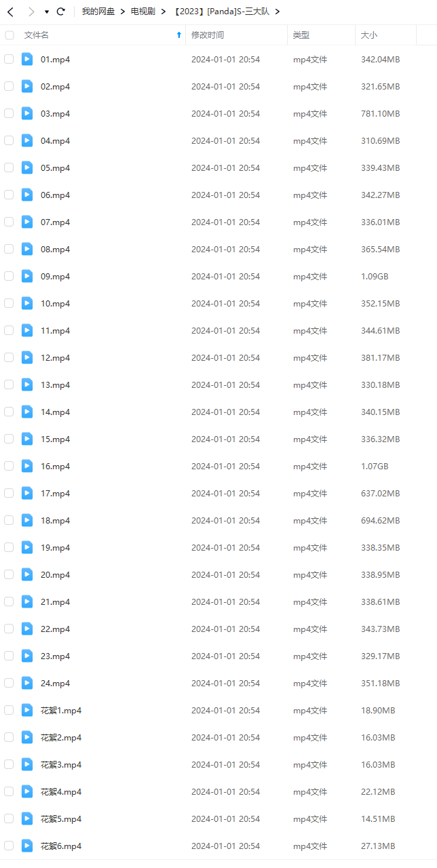Open navigation history dropdown arrow
The height and width of the screenshot is (868, 437).
pyautogui.click(x=47, y=12)
